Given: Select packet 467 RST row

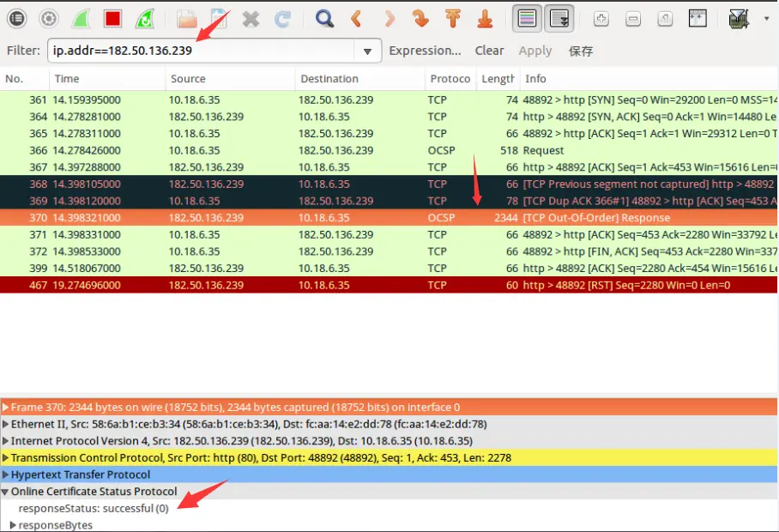Looking at the screenshot, I should (389, 285).
